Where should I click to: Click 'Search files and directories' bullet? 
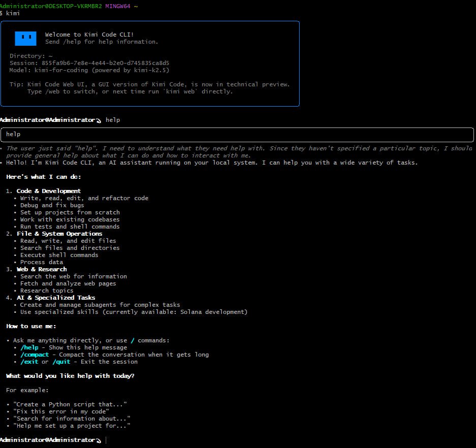[x=70, y=248]
